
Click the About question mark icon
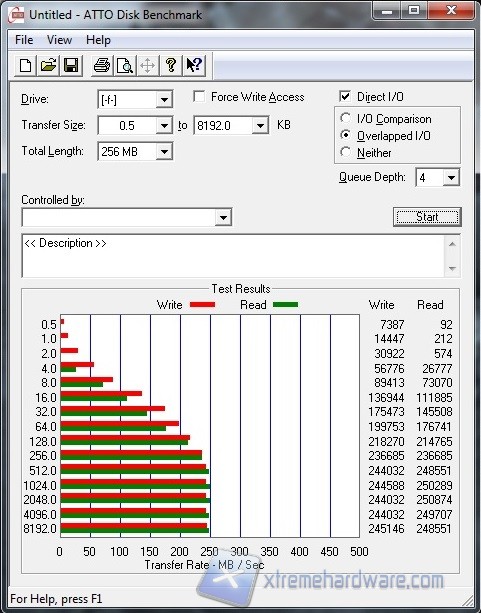tap(171, 65)
